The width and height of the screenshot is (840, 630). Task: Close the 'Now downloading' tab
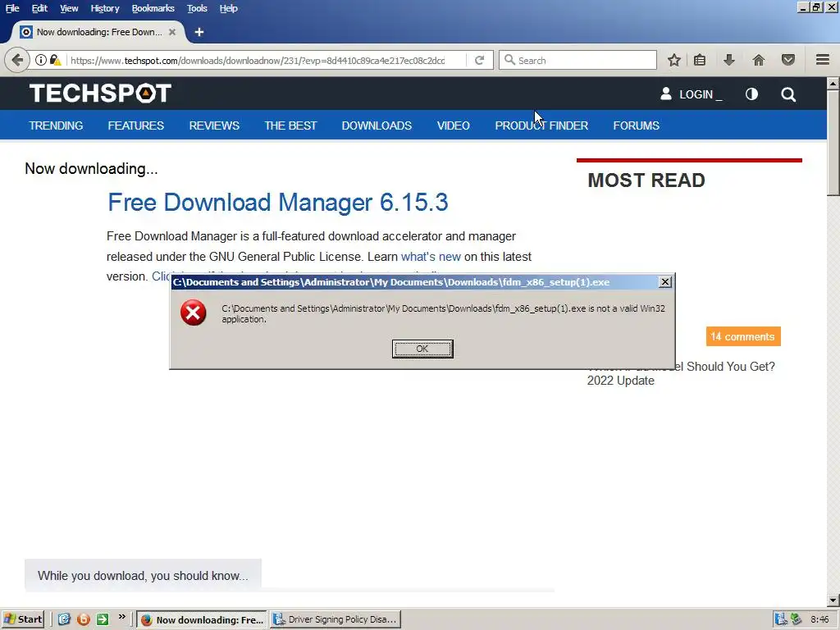click(x=172, y=32)
